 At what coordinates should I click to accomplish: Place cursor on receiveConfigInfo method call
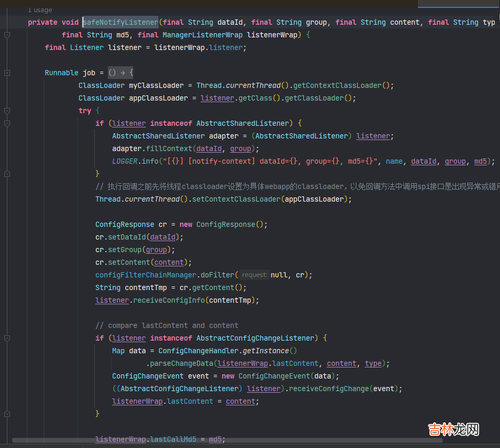[x=167, y=300]
